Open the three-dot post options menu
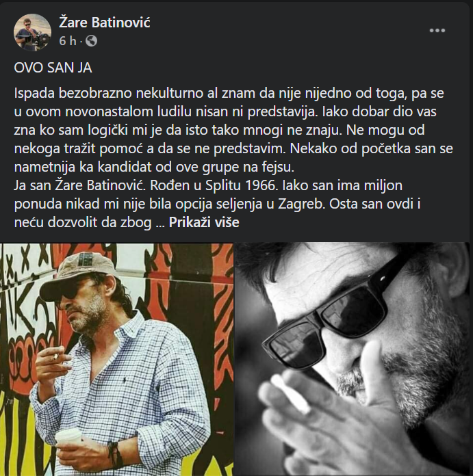The image size is (473, 476). [437, 30]
